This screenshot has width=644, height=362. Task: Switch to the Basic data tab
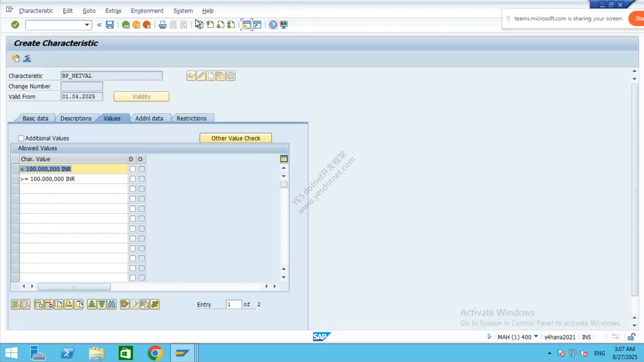tap(35, 118)
